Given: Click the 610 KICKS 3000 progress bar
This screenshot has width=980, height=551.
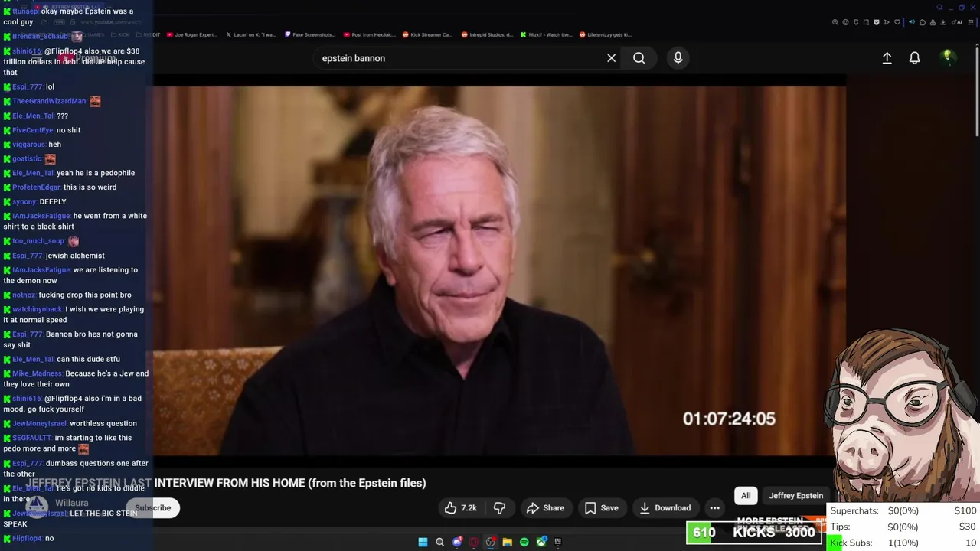Looking at the screenshot, I should (x=755, y=533).
